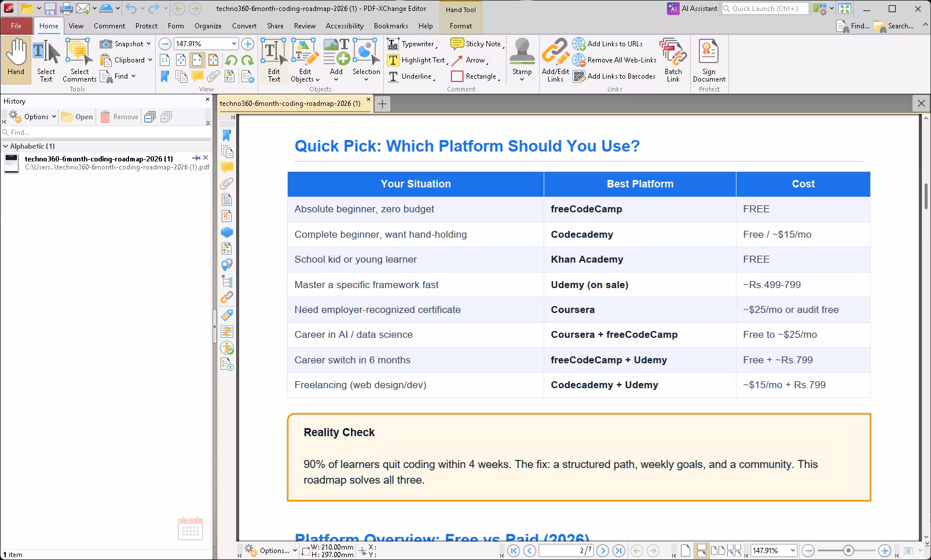Choose the Select Text tool

46,61
